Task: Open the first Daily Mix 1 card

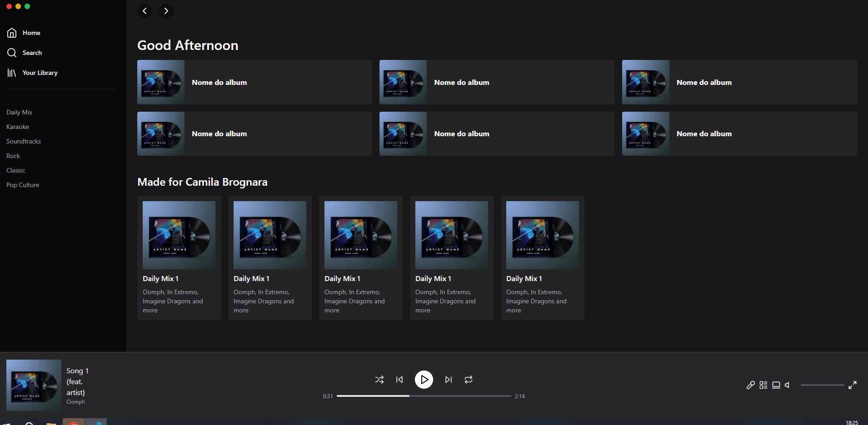Action: pyautogui.click(x=179, y=257)
